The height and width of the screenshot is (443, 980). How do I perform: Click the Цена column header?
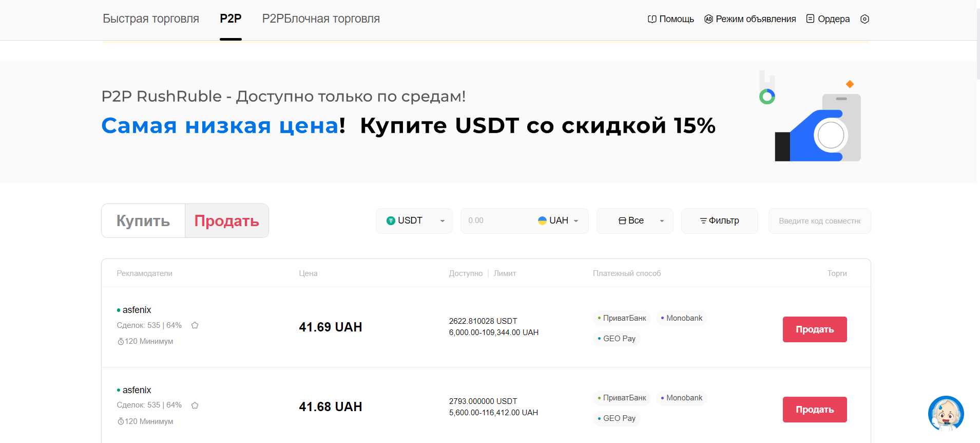[309, 273]
